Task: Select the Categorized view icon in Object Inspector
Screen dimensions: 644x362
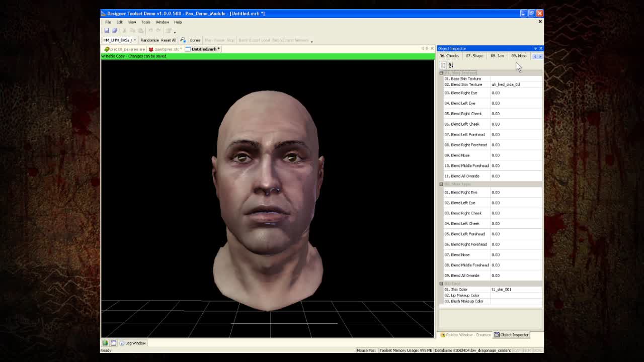Action: 443,65
